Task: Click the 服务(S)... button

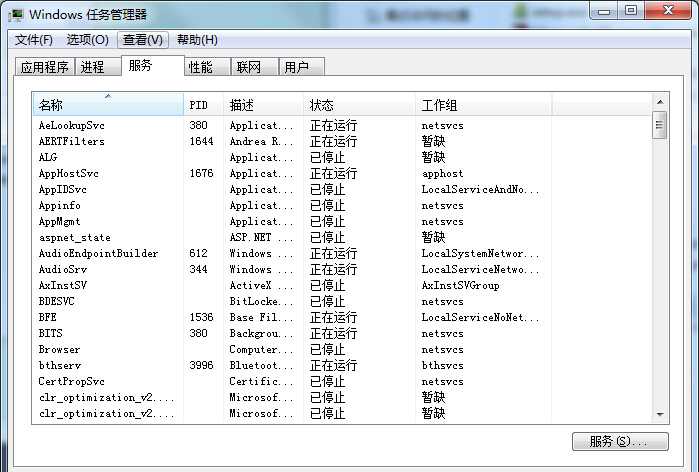Action: coord(620,442)
